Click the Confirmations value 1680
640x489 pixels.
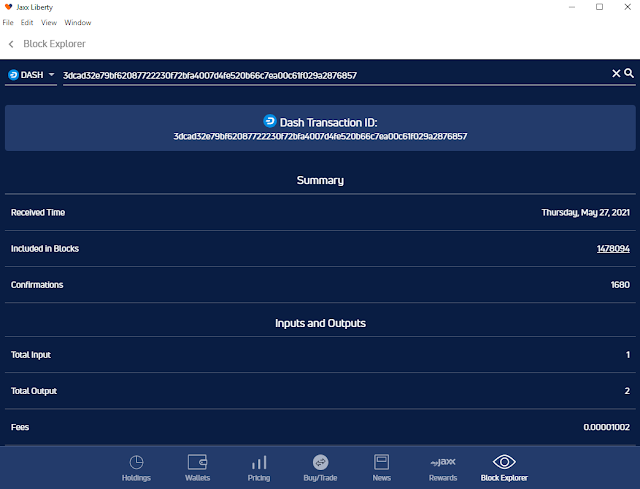point(620,285)
